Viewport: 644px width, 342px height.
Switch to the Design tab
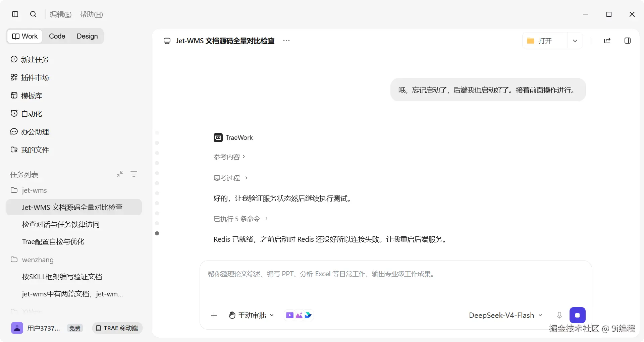87,36
